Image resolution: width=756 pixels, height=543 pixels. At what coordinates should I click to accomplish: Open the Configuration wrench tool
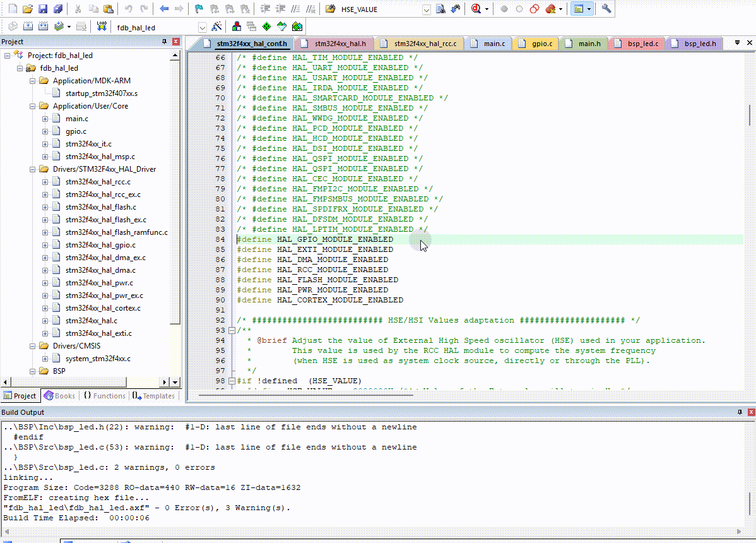(x=606, y=9)
